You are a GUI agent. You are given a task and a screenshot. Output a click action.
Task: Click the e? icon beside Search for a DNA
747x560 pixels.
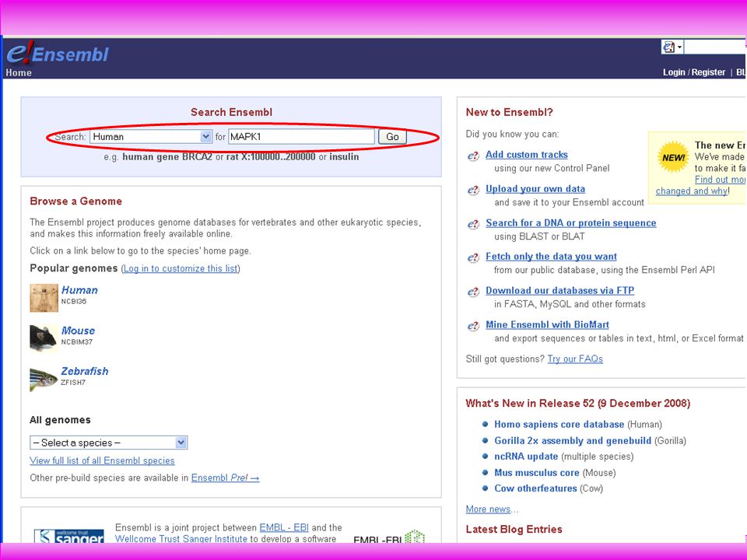click(x=473, y=224)
